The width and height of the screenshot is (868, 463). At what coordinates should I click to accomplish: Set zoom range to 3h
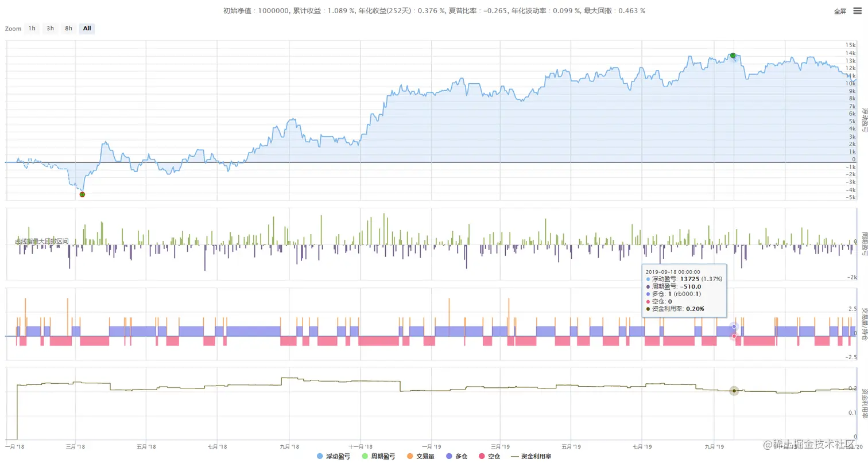pyautogui.click(x=51, y=28)
